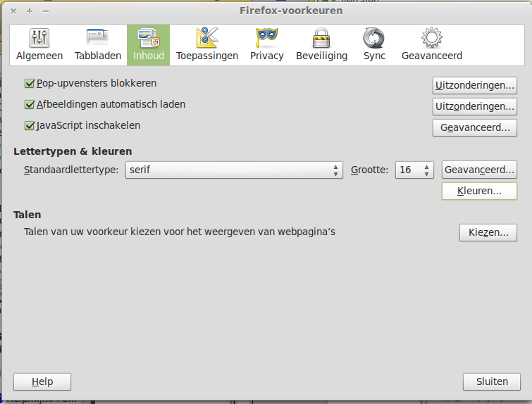Open Geavanceerd font settings button
Image resolution: width=532 pixels, height=404 pixels.
pyautogui.click(x=479, y=170)
